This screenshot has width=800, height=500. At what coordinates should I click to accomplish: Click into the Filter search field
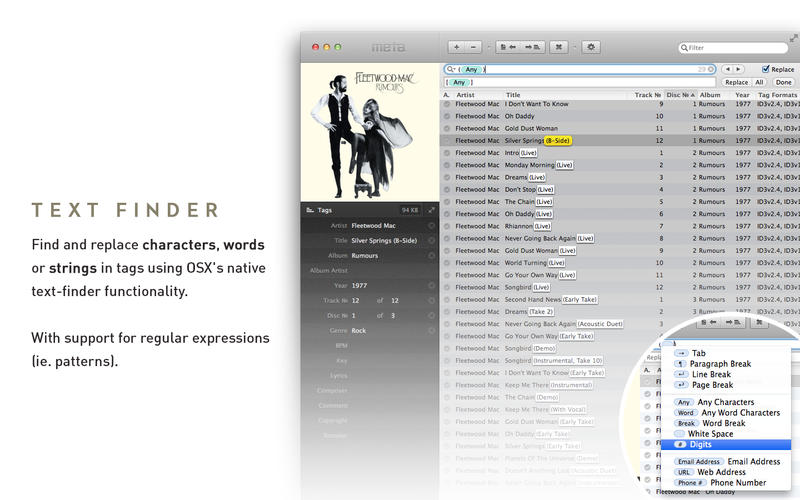click(733, 48)
